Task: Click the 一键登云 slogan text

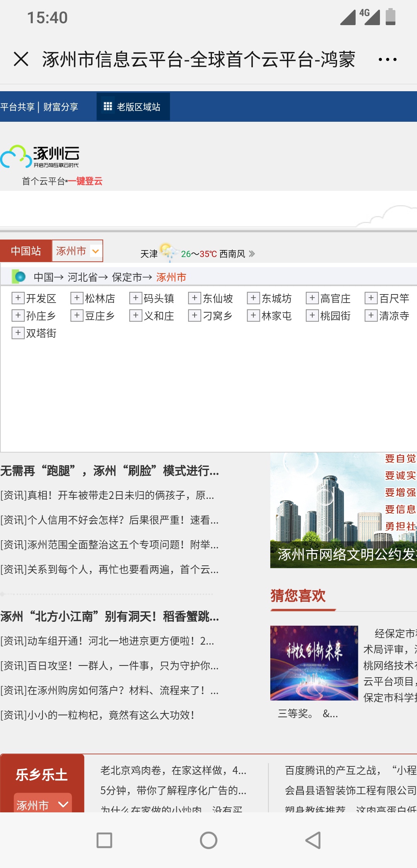Action: pos(85,181)
